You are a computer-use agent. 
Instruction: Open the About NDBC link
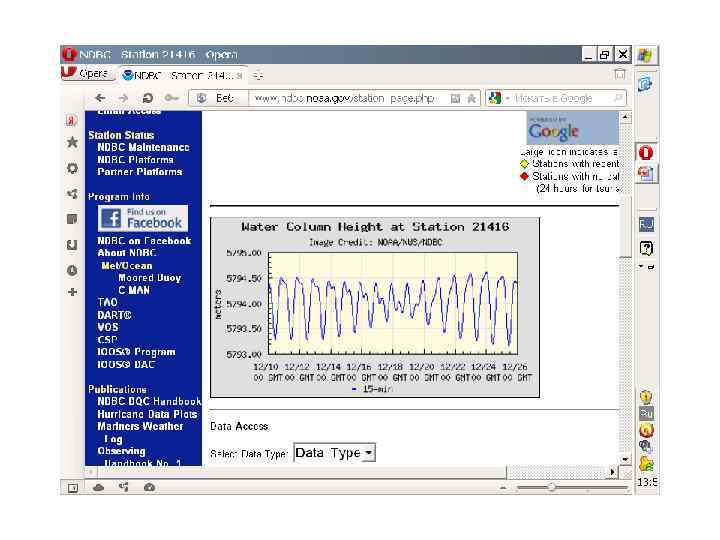pyautogui.click(x=127, y=253)
